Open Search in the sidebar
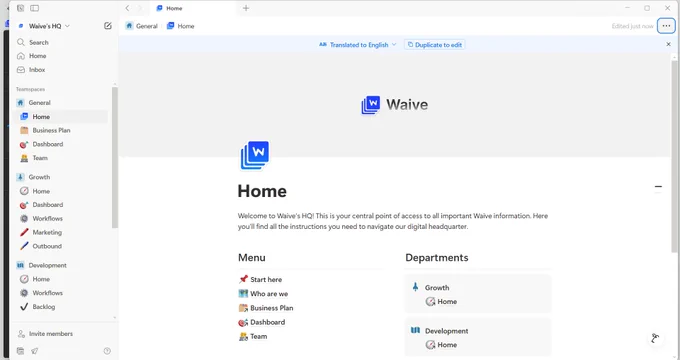Viewport: 680px width, 360px height. 39,43
